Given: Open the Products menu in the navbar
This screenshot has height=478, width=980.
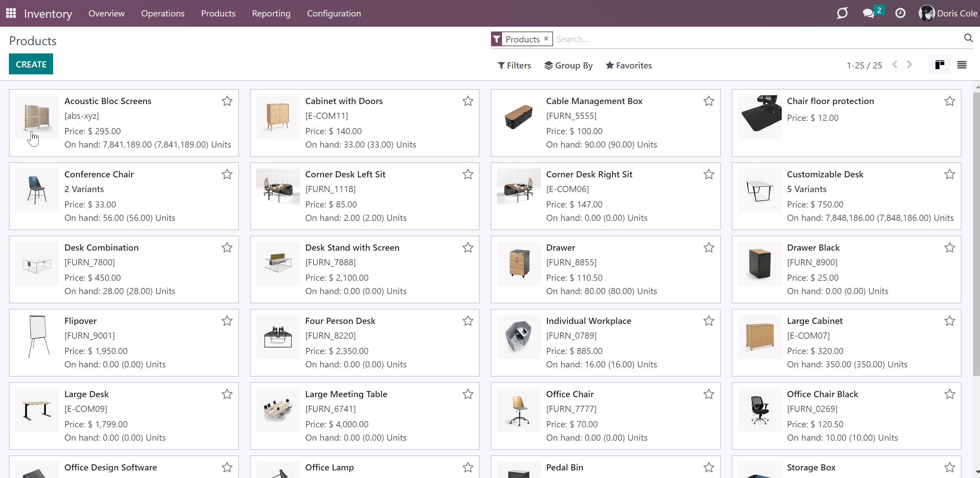Looking at the screenshot, I should click(x=218, y=13).
